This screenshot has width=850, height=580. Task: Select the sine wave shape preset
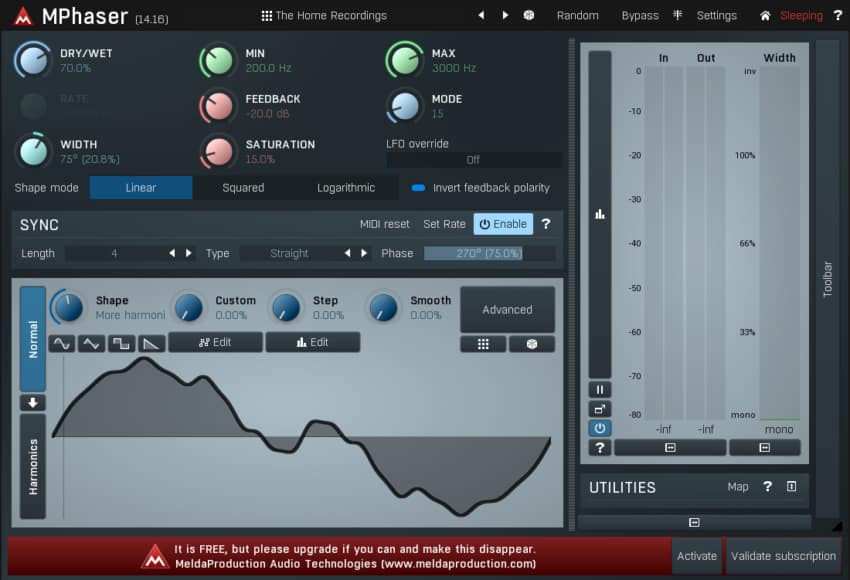pos(62,343)
